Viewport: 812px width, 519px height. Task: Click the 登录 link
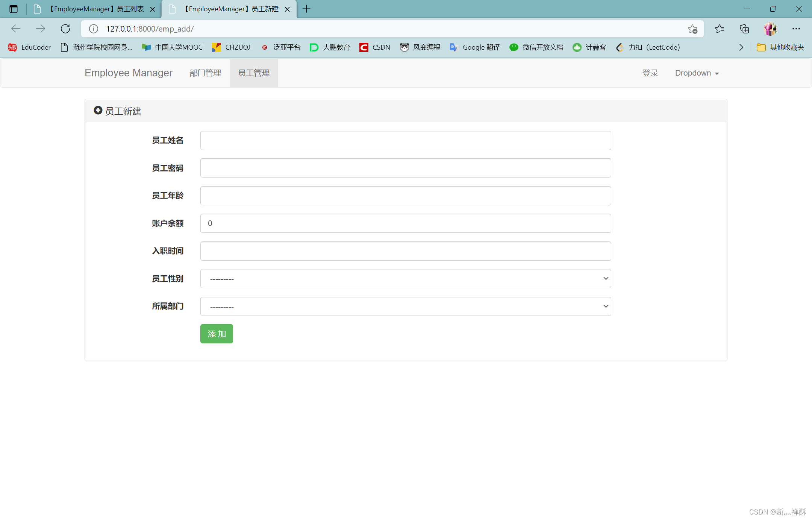(650, 73)
